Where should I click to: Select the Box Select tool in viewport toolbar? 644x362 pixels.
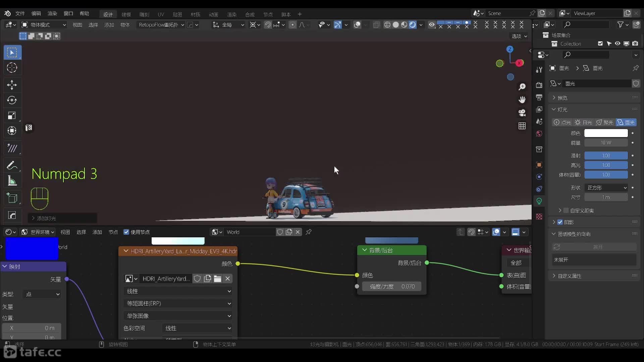point(12,53)
